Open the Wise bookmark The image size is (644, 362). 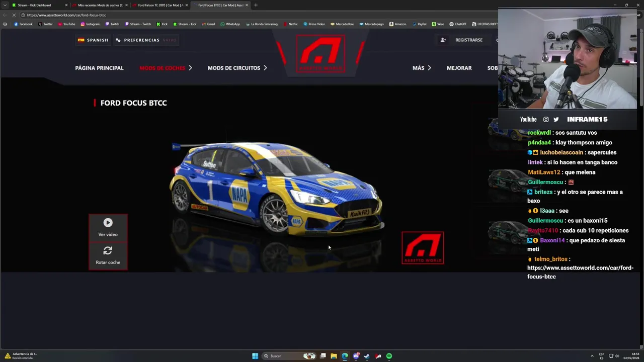(438, 24)
